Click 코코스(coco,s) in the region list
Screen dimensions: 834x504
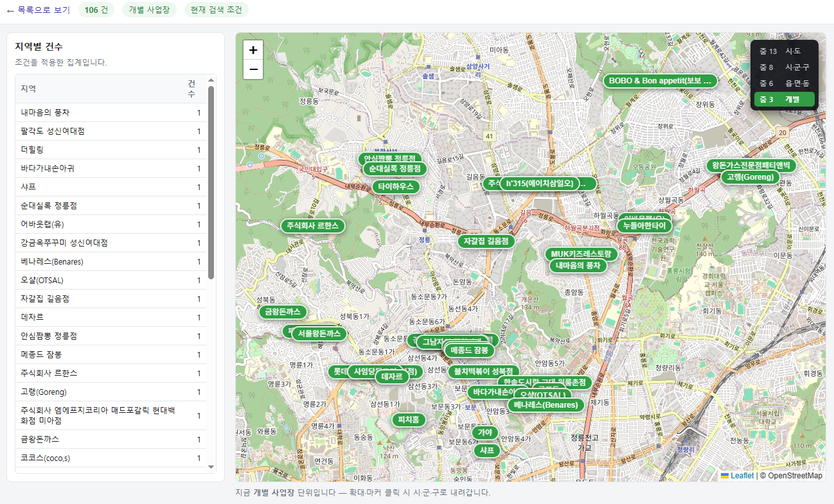[111, 458]
